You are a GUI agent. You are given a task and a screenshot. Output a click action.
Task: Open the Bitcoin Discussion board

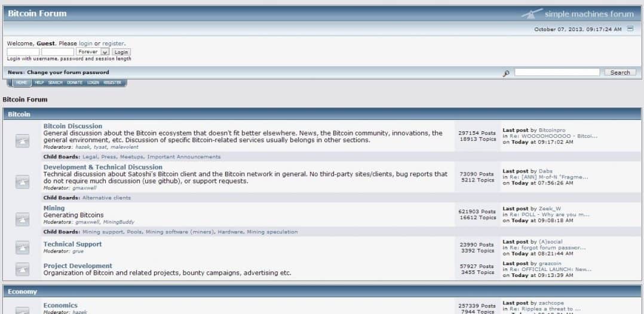coord(73,126)
